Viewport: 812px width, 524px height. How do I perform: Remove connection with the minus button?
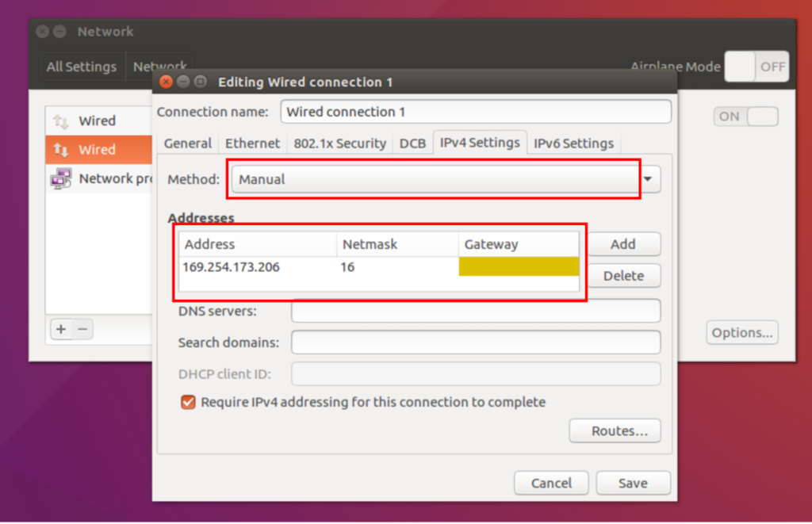point(82,329)
